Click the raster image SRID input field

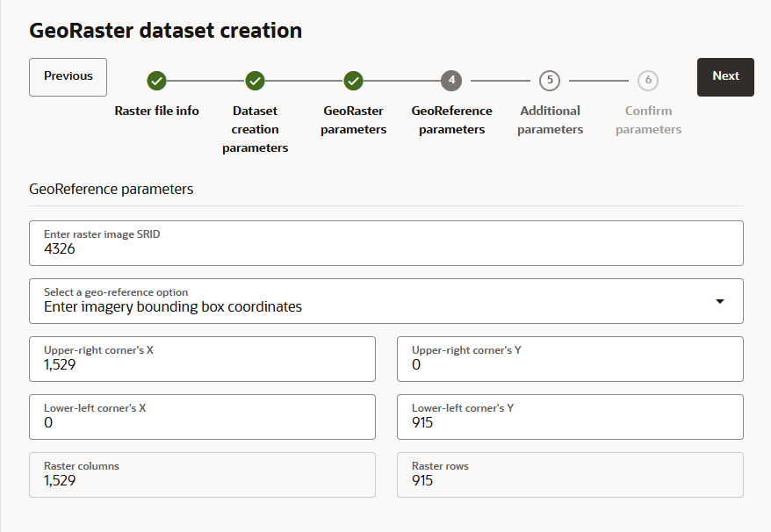(386, 242)
